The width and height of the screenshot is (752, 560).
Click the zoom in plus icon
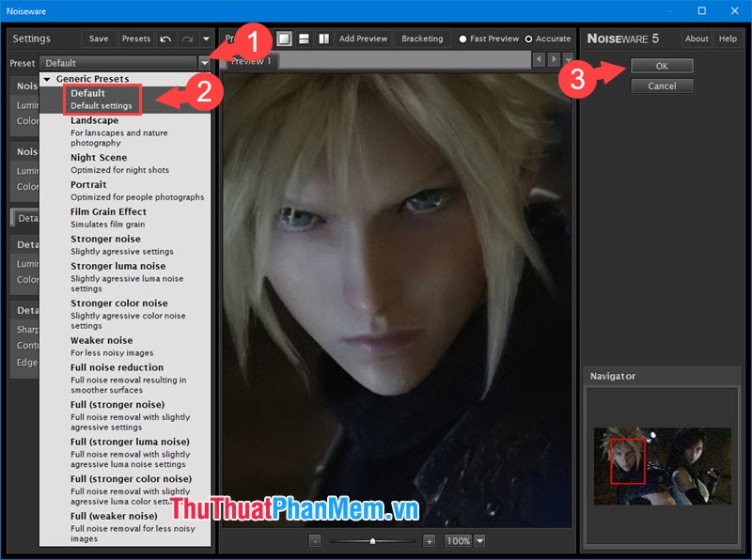coord(429,541)
